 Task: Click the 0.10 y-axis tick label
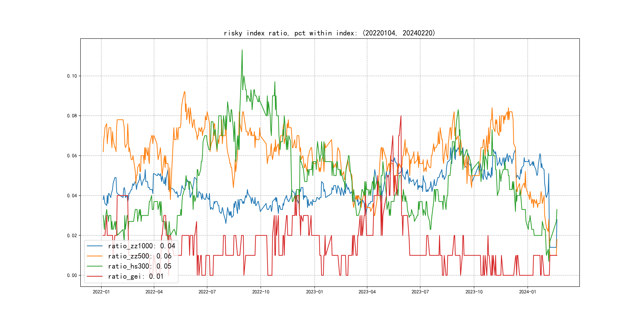coord(72,76)
